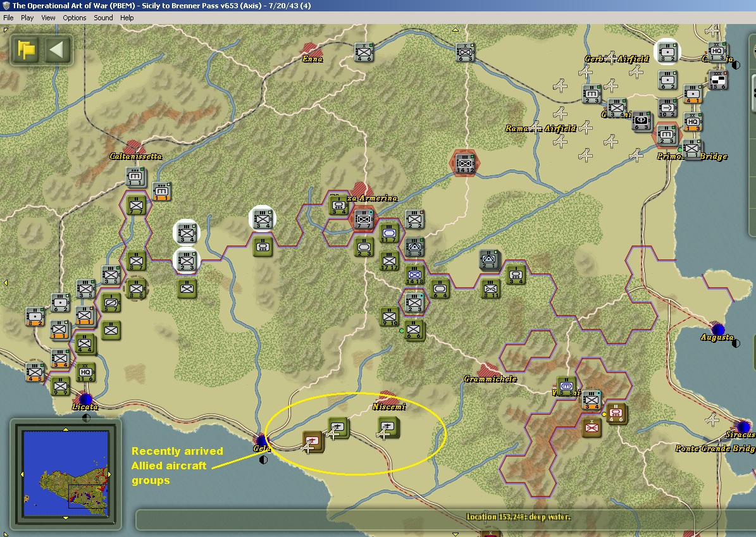Select the highlighted artillery unit 8-2 near Gerbini
This screenshot has height=537, width=756.
(668, 52)
